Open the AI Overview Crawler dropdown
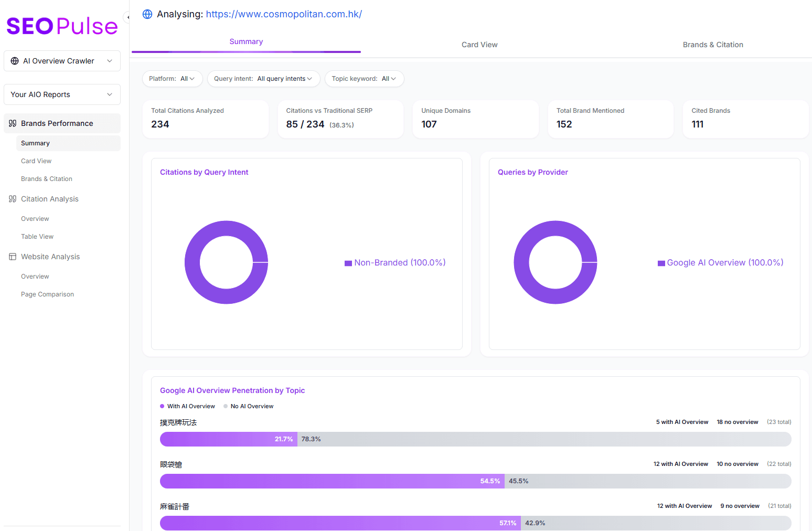The image size is (812, 531). tap(62, 61)
